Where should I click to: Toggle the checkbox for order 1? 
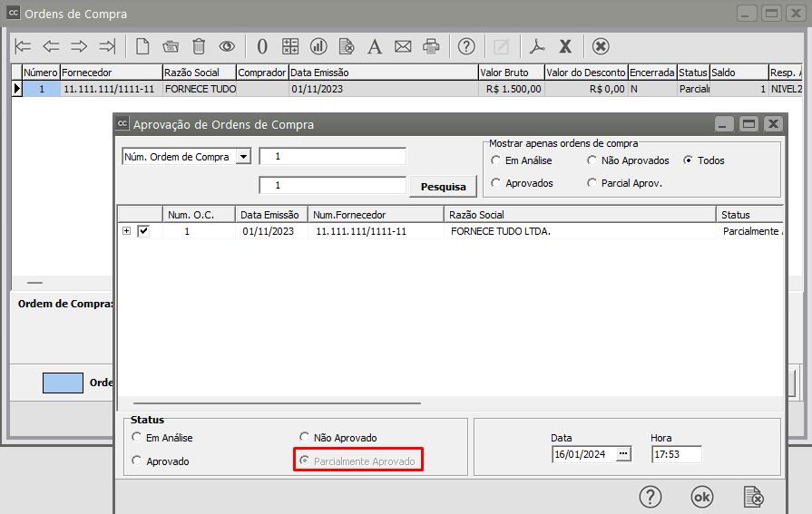coord(143,231)
